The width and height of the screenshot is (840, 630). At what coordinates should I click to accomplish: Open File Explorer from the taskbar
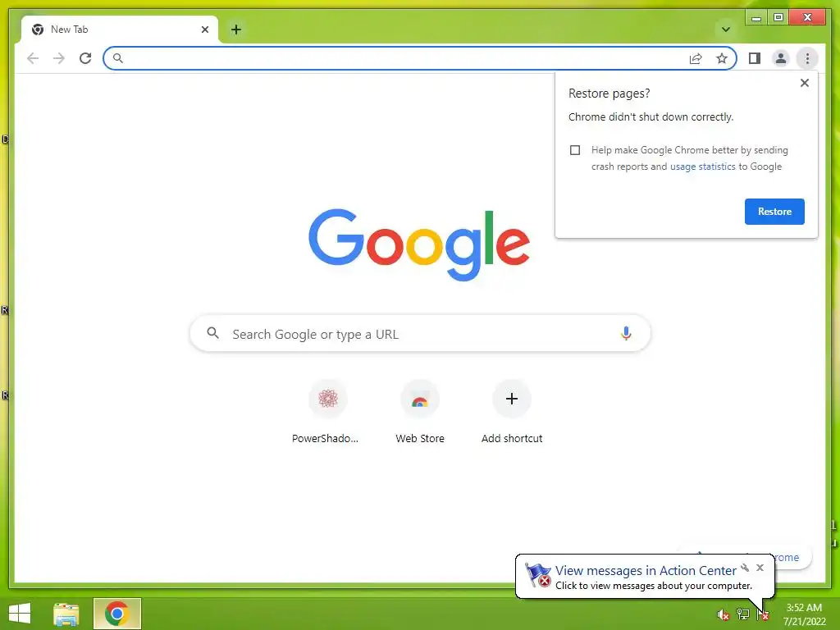point(66,614)
